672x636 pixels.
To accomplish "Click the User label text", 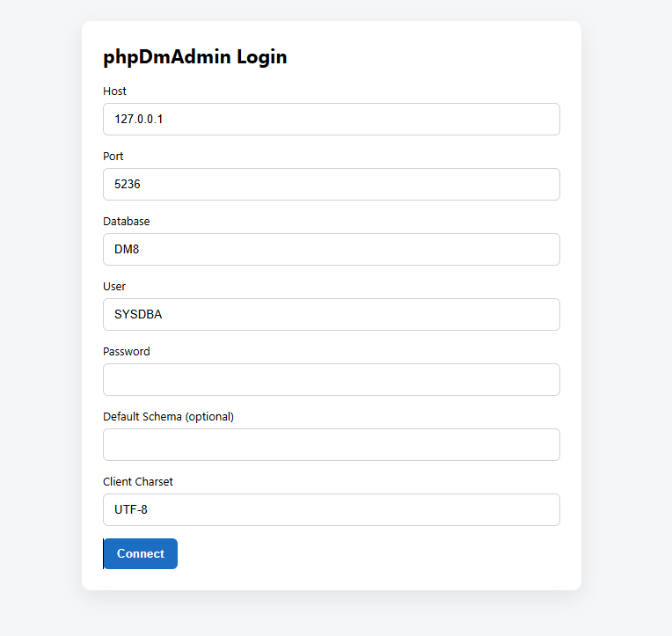I will pos(114,287).
